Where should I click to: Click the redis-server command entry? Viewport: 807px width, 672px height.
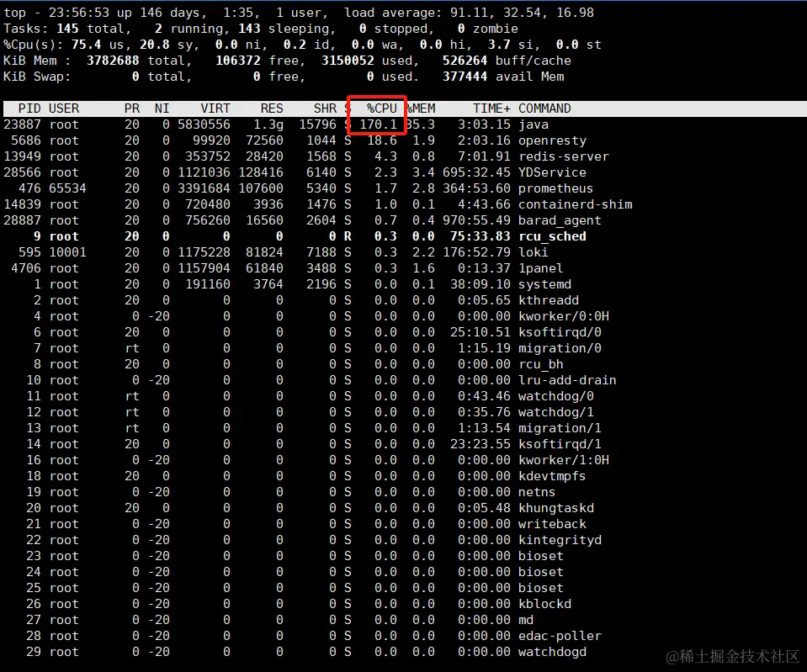[564, 156]
